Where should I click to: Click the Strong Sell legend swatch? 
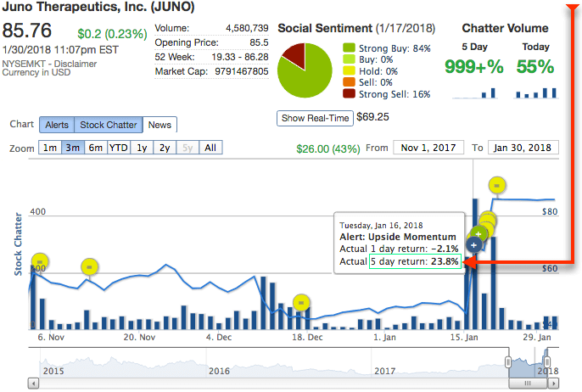pos(349,93)
